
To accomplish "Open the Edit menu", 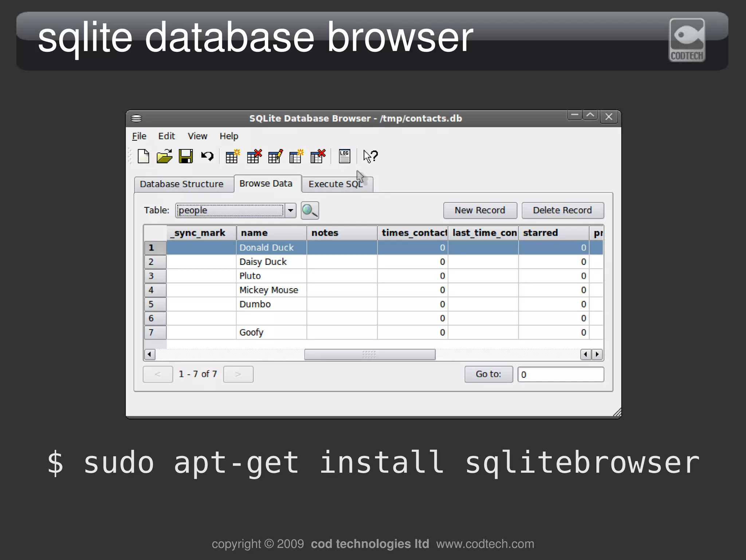I will point(166,136).
